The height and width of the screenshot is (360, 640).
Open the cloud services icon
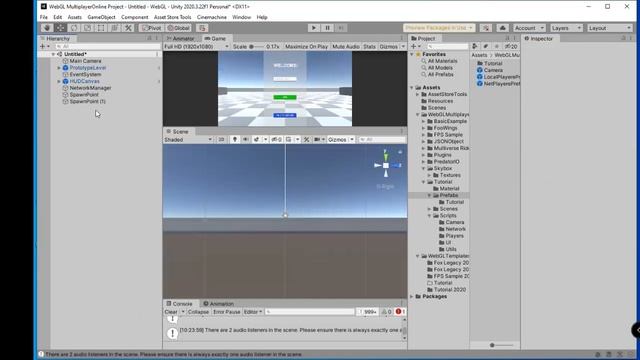[502, 28]
